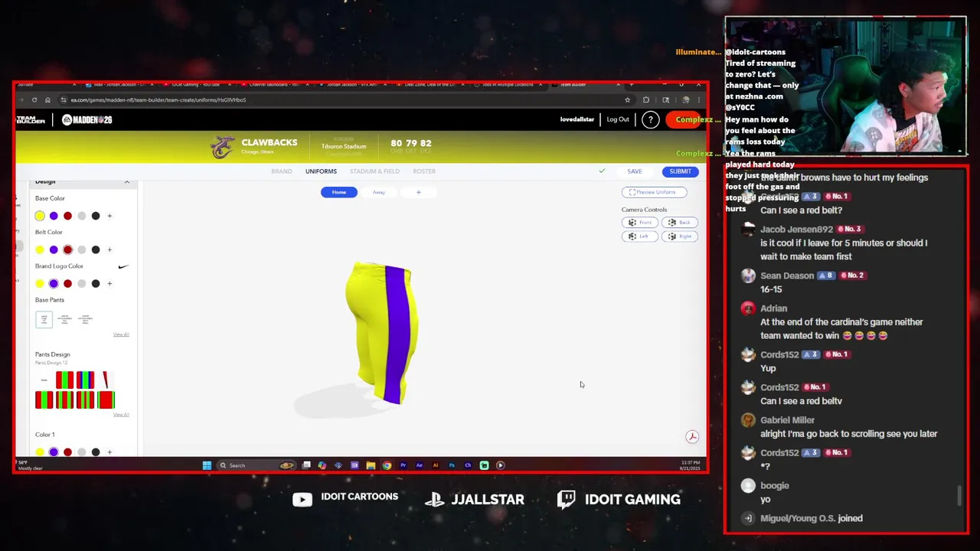Click the help question mark icon
Image resolution: width=980 pixels, height=551 pixels.
pos(650,119)
